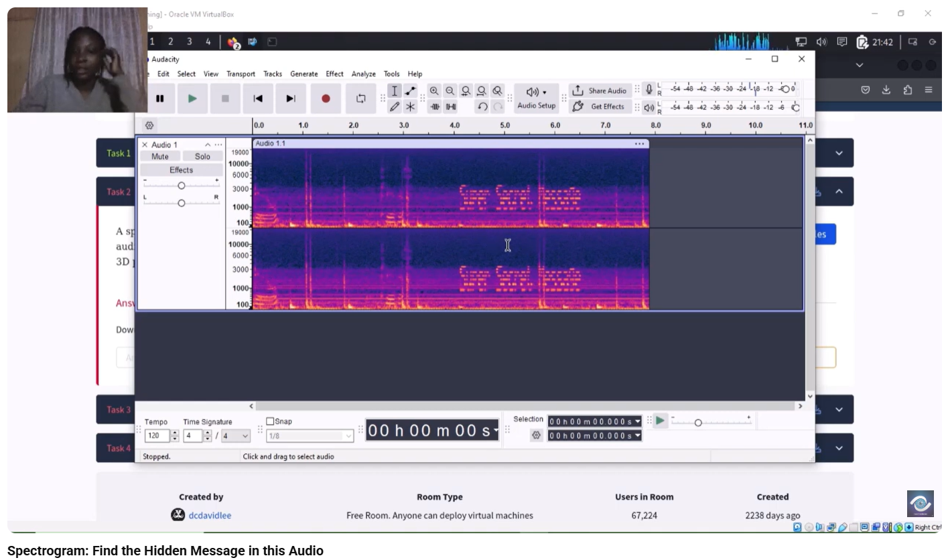Image resolution: width=950 pixels, height=560 pixels.
Task: Adjust the playback speed slider
Action: coord(698,423)
